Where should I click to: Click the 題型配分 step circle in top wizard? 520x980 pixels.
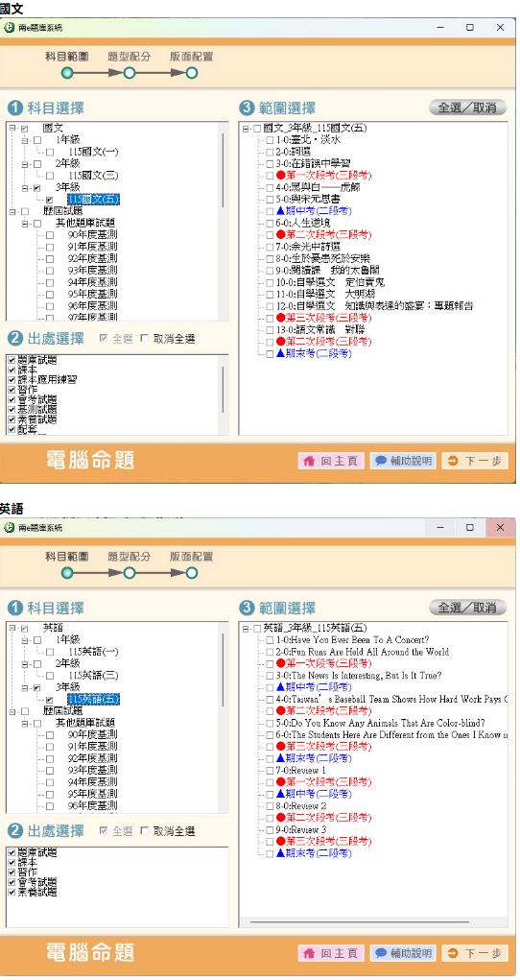click(x=130, y=73)
